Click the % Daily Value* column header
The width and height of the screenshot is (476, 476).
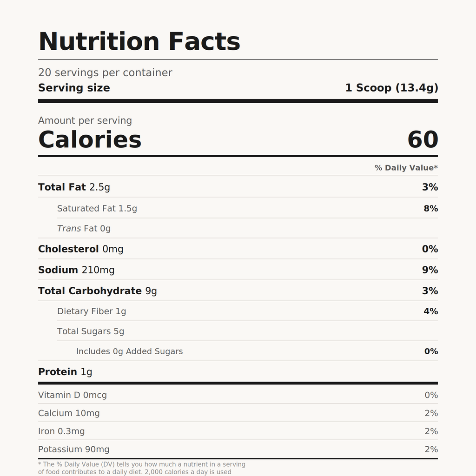(x=406, y=168)
